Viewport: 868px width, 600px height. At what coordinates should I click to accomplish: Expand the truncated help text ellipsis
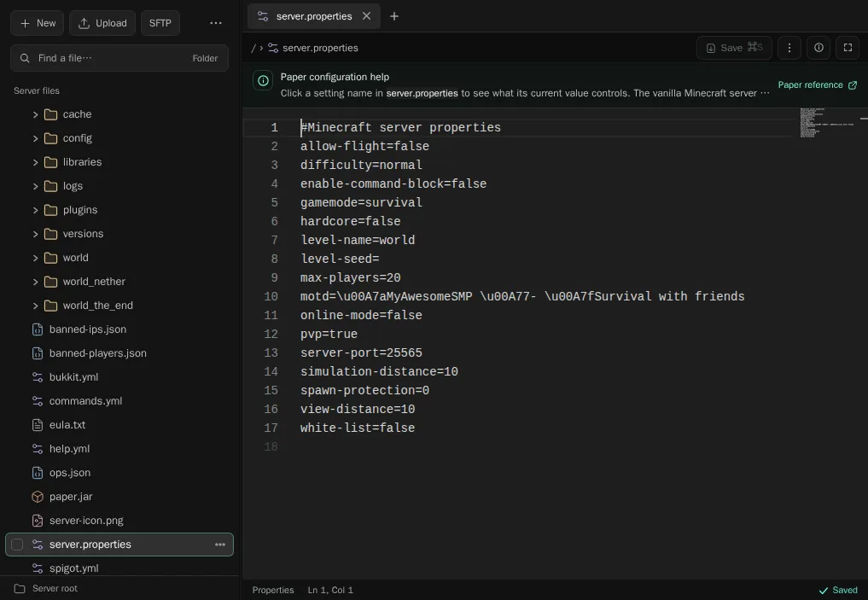(765, 93)
